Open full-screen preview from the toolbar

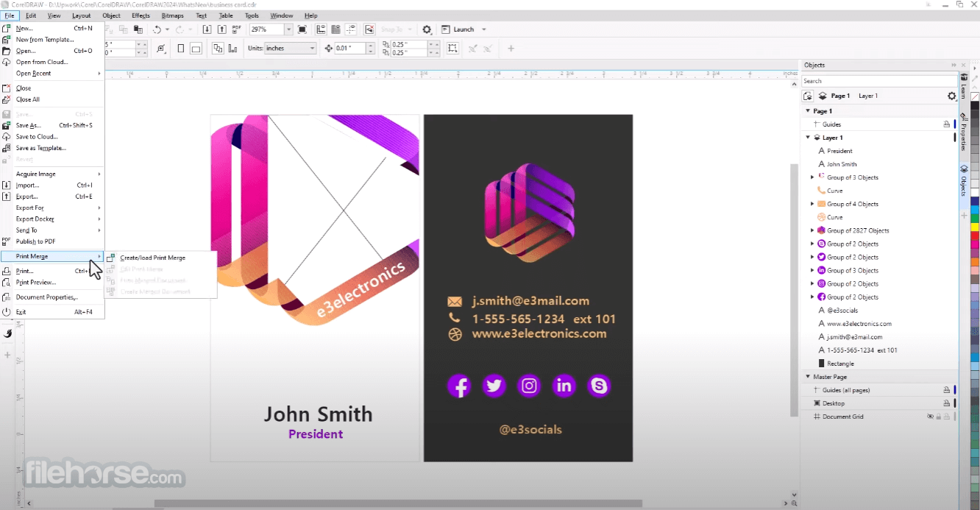tap(302, 29)
